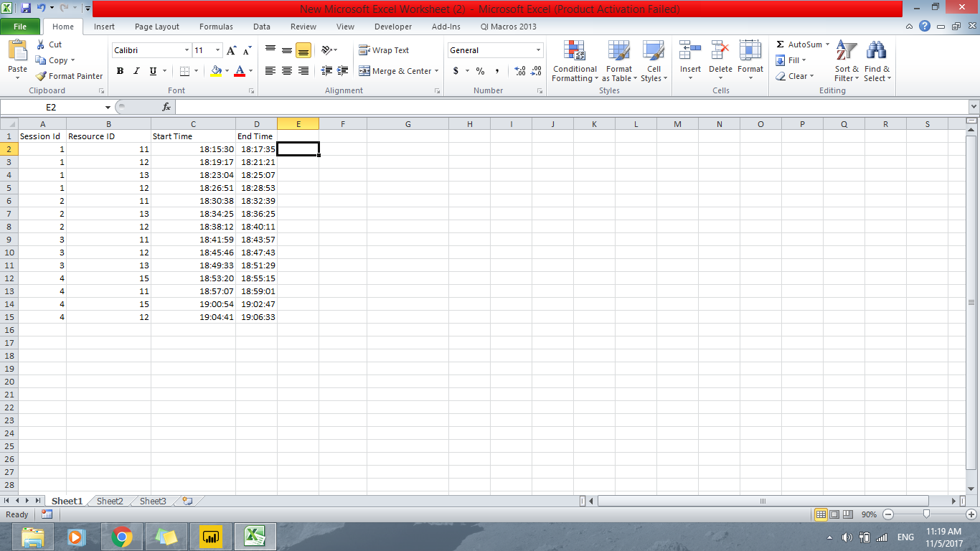Apply Percent Style formatting
980x551 pixels.
coord(480,71)
